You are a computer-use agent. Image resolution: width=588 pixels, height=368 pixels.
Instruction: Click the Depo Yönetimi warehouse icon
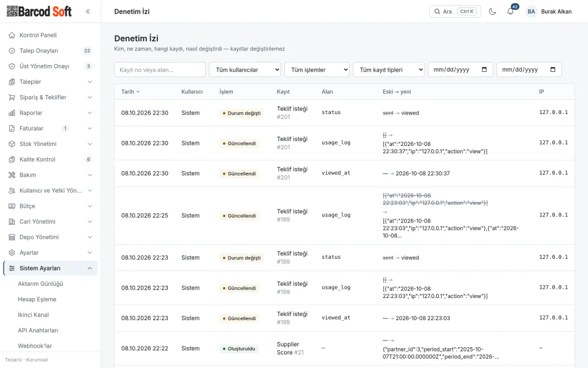point(12,237)
